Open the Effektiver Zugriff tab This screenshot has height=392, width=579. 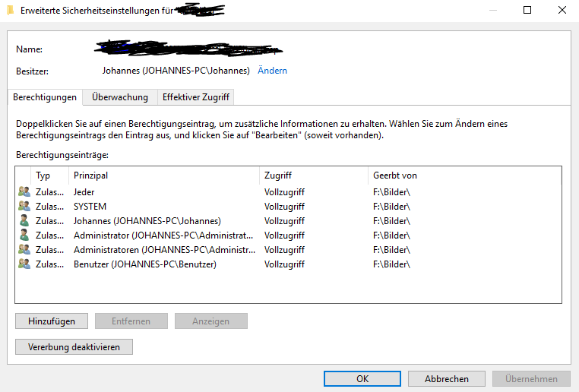[x=196, y=97]
